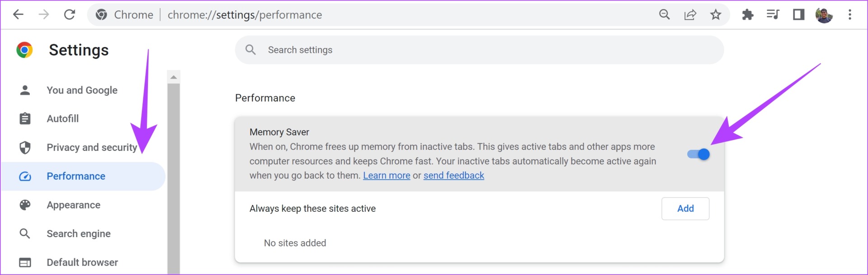Open the Learn more link

pos(387,176)
